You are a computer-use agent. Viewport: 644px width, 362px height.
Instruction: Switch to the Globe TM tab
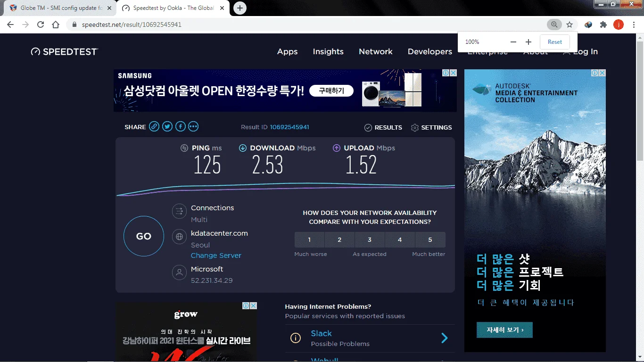[61, 8]
